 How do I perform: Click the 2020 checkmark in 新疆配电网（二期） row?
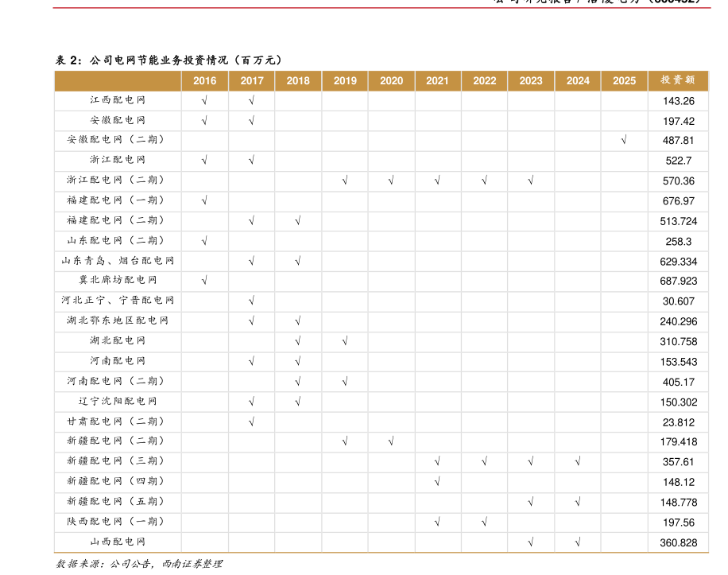(x=391, y=441)
